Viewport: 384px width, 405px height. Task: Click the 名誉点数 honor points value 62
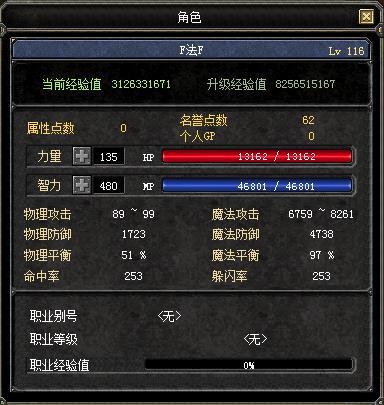[308, 120]
